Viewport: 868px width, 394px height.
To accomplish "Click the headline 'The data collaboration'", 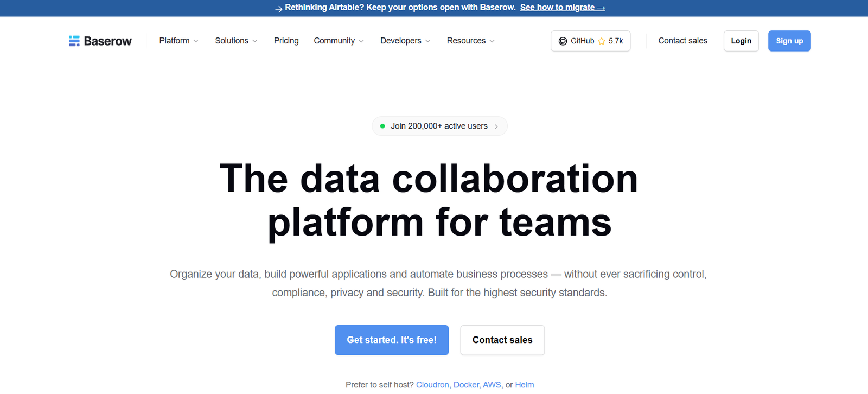I will (x=429, y=179).
